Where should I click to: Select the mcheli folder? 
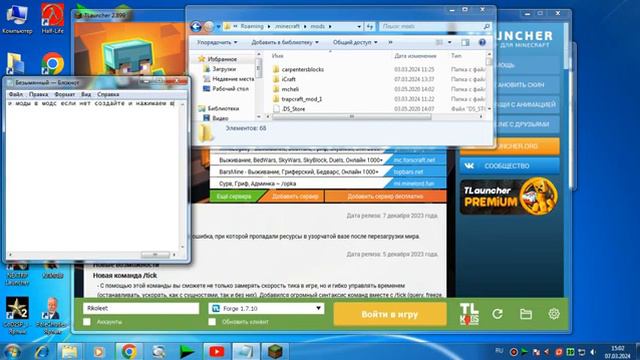point(290,89)
